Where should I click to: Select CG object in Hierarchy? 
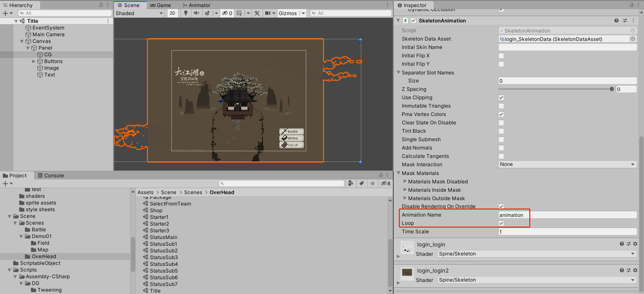[x=48, y=55]
